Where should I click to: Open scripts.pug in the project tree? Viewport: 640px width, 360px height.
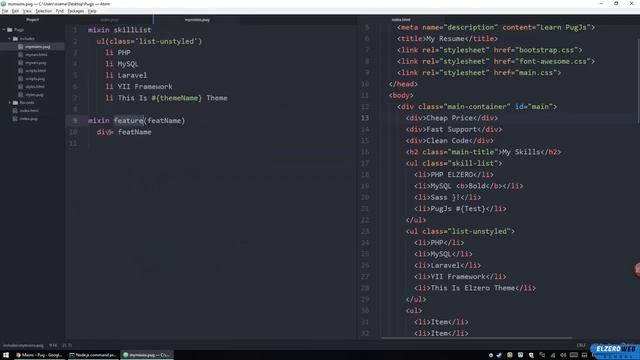click(35, 79)
